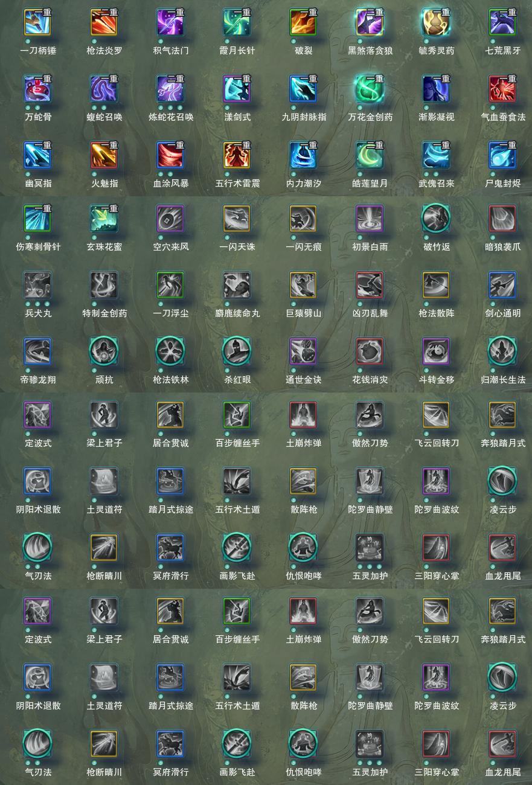Choose the 五行术雷震 skill icon

[x=237, y=156]
